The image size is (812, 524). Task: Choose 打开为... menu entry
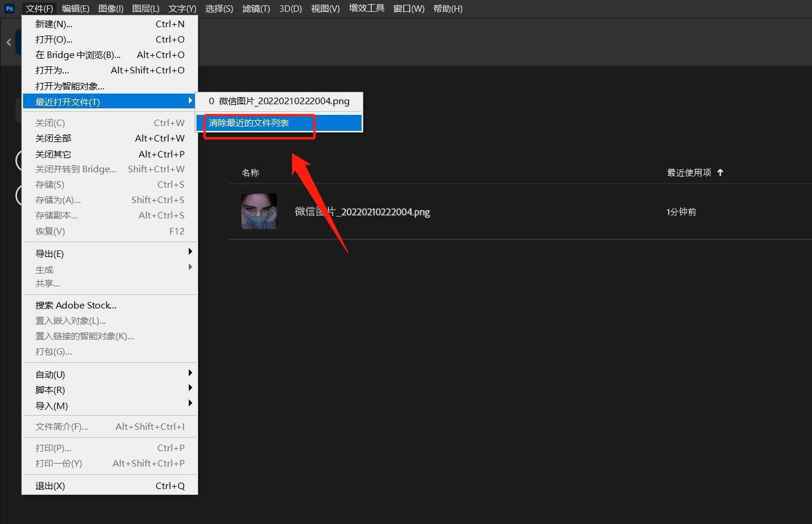(110, 70)
